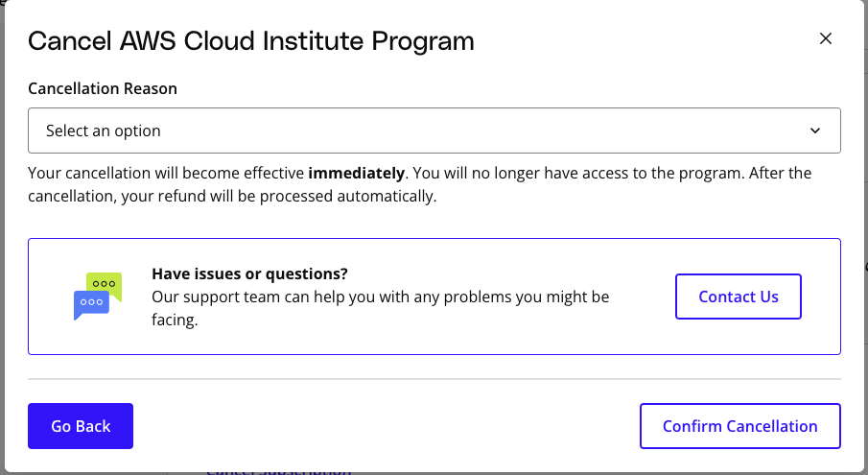The image size is (868, 475).
Task: Click the partially hidden Cancel Subscription link
Action: (x=278, y=472)
